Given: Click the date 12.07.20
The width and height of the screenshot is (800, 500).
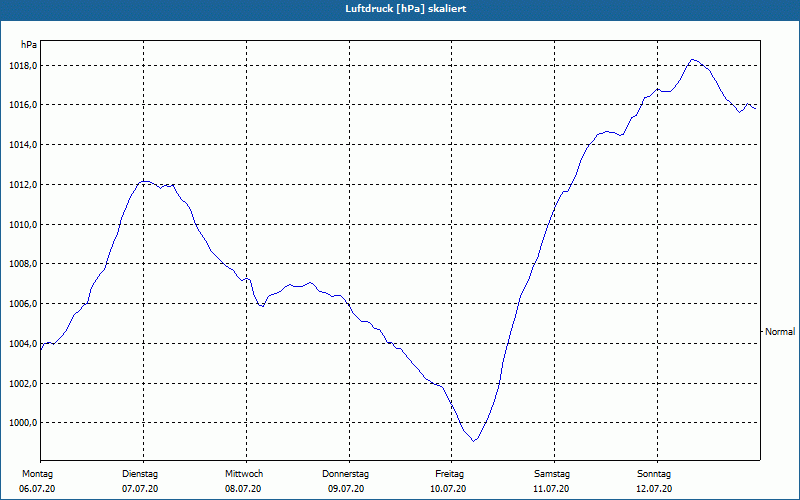Looking at the screenshot, I should pyautogui.click(x=654, y=489).
